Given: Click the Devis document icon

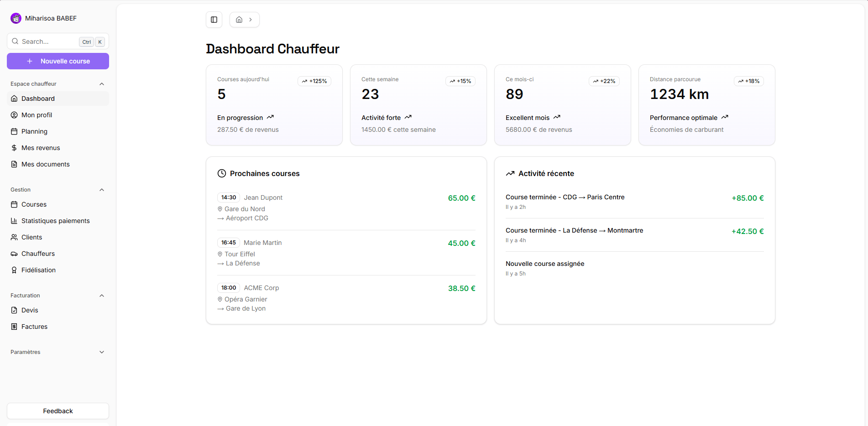Looking at the screenshot, I should click(14, 310).
